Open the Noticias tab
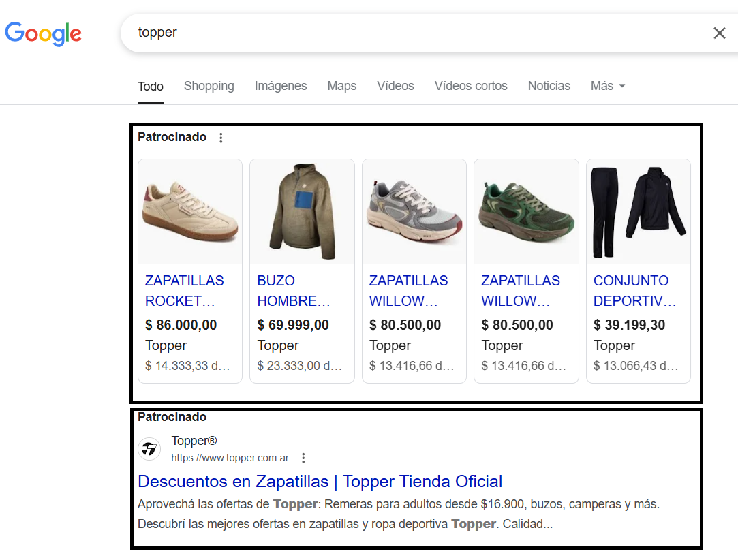Image resolution: width=738 pixels, height=560 pixels. [x=549, y=86]
